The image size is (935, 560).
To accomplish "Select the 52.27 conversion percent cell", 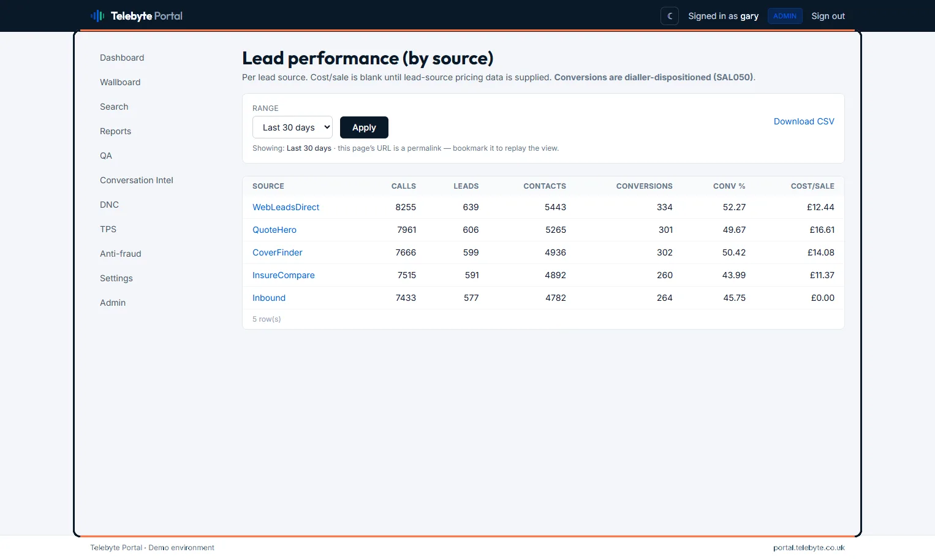I will tap(734, 207).
